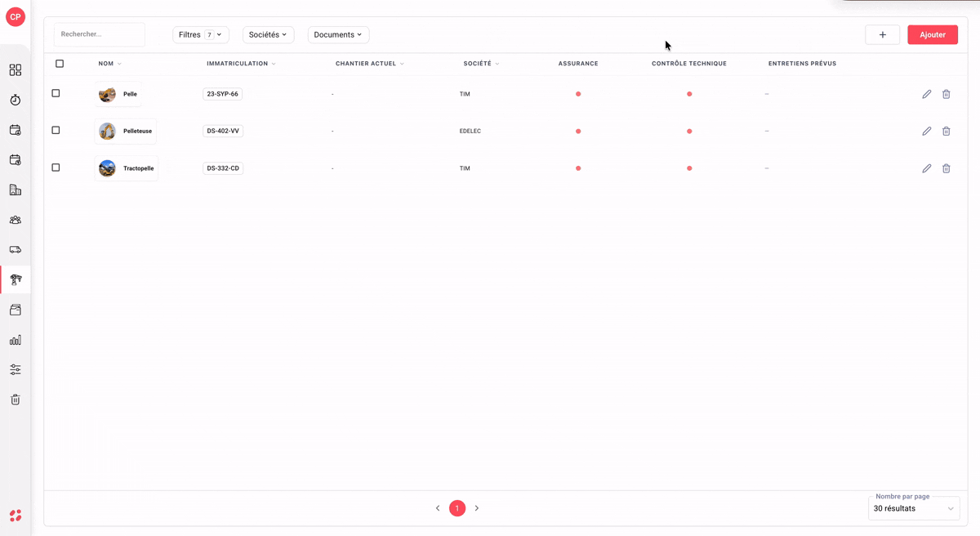Open the team members icon in sidebar
The height and width of the screenshot is (536, 980).
point(16,220)
